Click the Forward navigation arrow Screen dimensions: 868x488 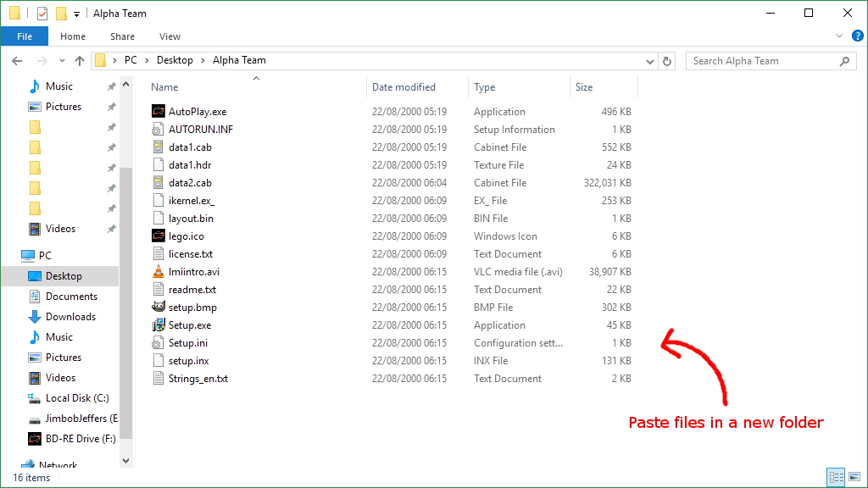click(x=42, y=61)
